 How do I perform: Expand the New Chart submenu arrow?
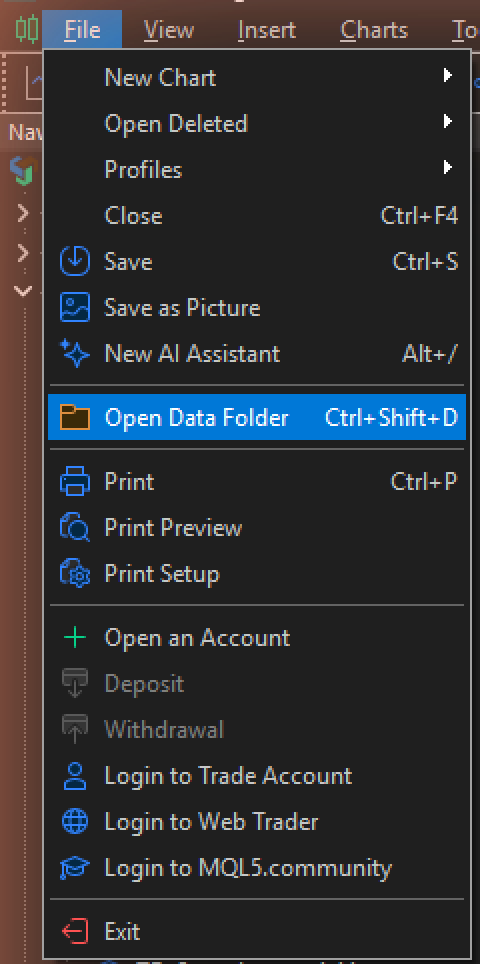click(447, 76)
